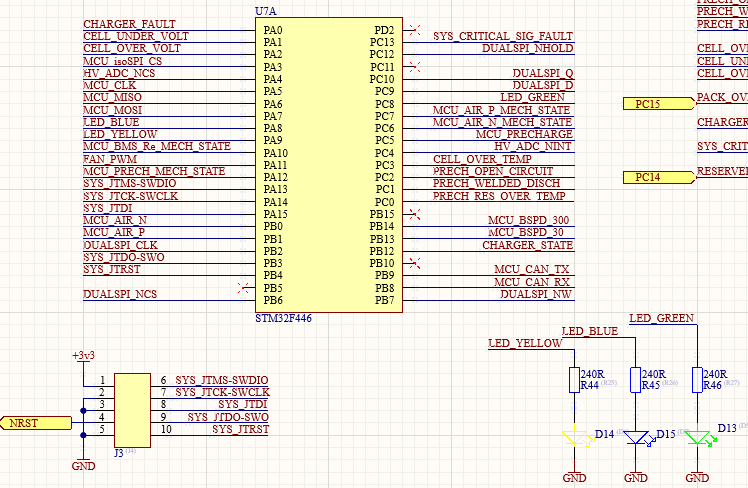Image resolution: width=748 pixels, height=488 pixels.
Task: Select the GND symbol below LED D13
Action: tap(697, 475)
